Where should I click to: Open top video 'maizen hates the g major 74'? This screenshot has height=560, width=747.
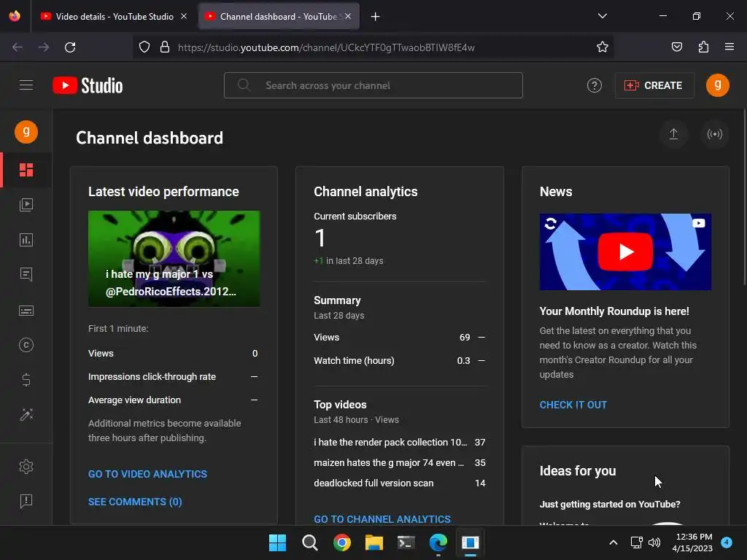pos(399,463)
